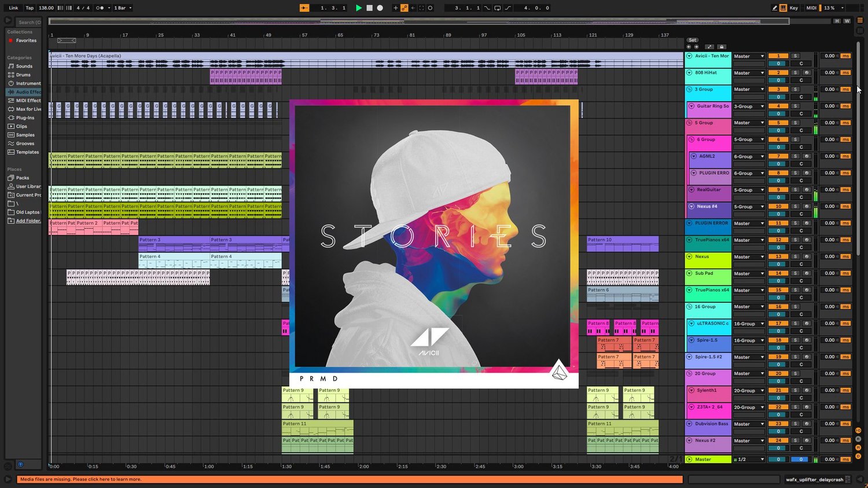This screenshot has width=868, height=488.
Task: Toggle the Computer MIDI Keyboard icon
Action: tap(783, 8)
